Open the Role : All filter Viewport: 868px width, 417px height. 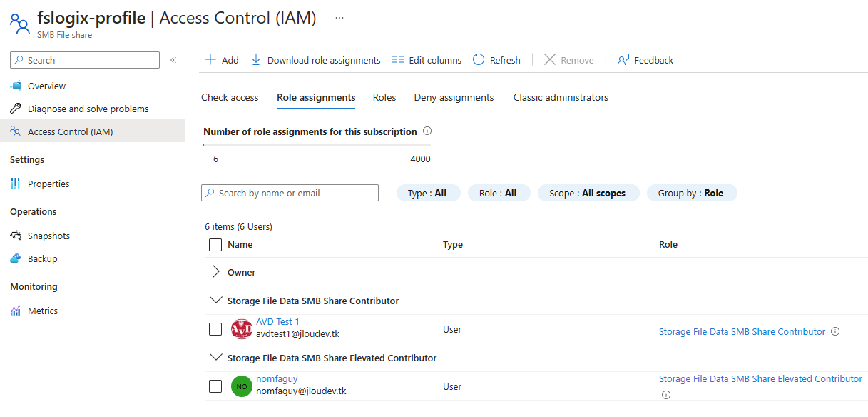click(499, 193)
